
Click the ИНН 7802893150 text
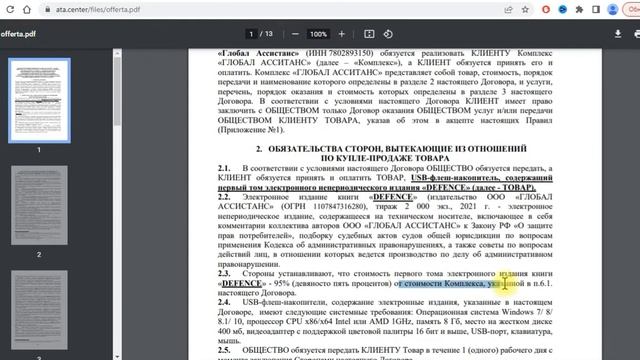click(x=340, y=53)
